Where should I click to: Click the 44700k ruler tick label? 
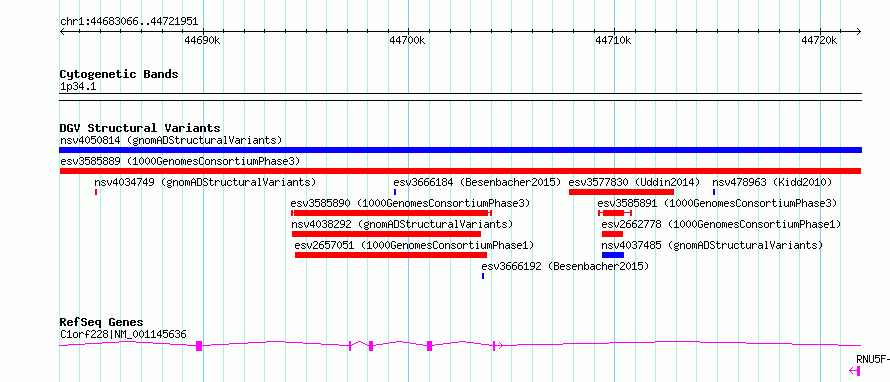coord(407,40)
